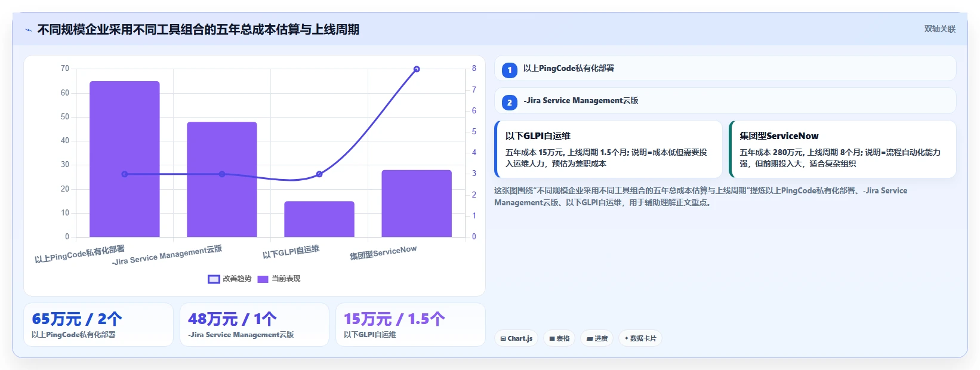Viewport: 980px width, 370px height.
Task: Click the line point on the Jira bar
Action: 222,174
